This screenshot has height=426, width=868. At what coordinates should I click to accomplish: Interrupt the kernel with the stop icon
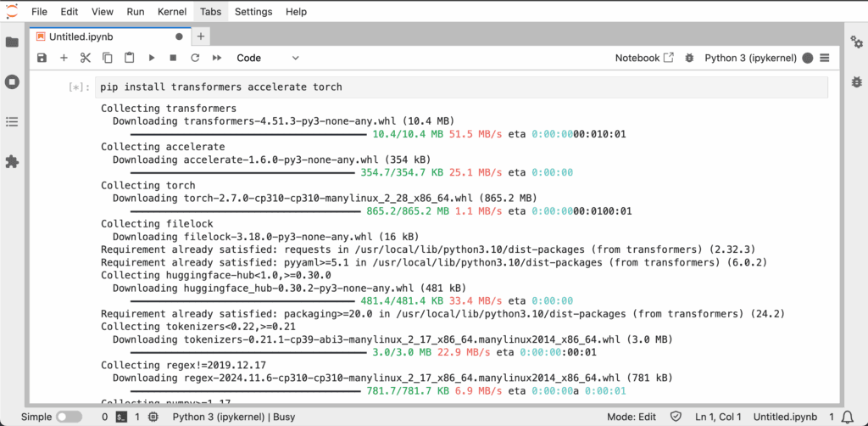tap(173, 58)
